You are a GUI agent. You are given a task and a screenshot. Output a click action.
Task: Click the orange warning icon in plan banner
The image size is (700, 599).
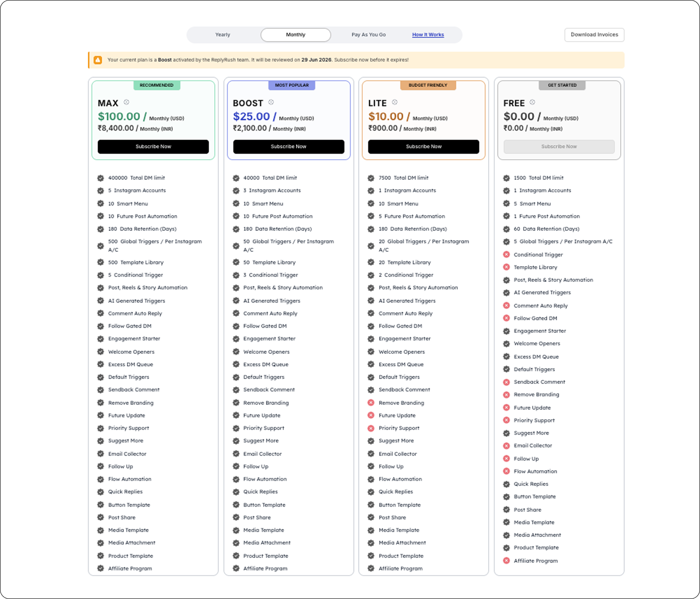98,60
